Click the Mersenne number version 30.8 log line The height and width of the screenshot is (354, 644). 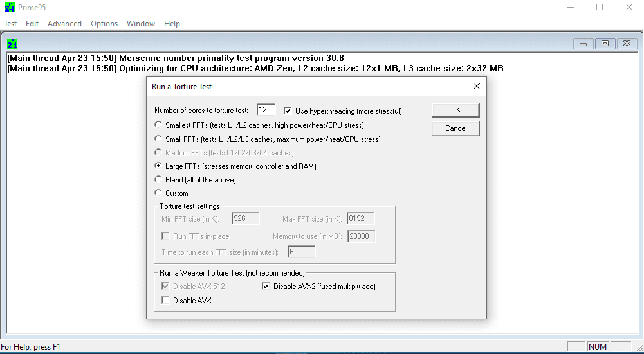[x=176, y=58]
